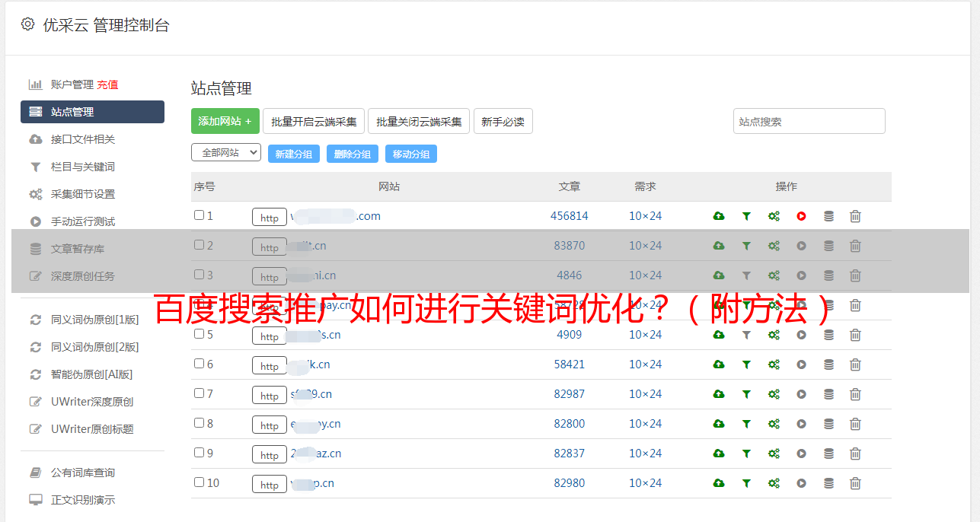This screenshot has height=522, width=980.
Task: Click the filter icon in row 9
Action: click(746, 454)
